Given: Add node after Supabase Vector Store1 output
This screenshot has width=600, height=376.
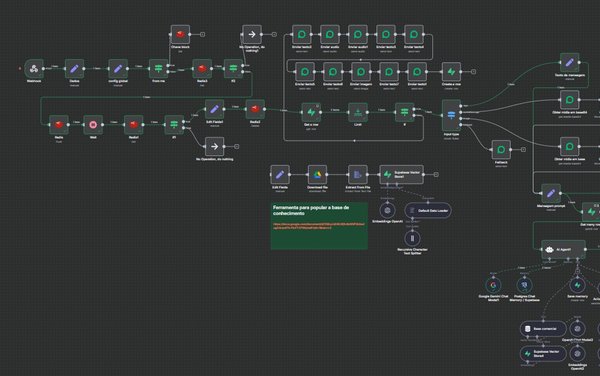Looking at the screenshot, I should pos(436,174).
